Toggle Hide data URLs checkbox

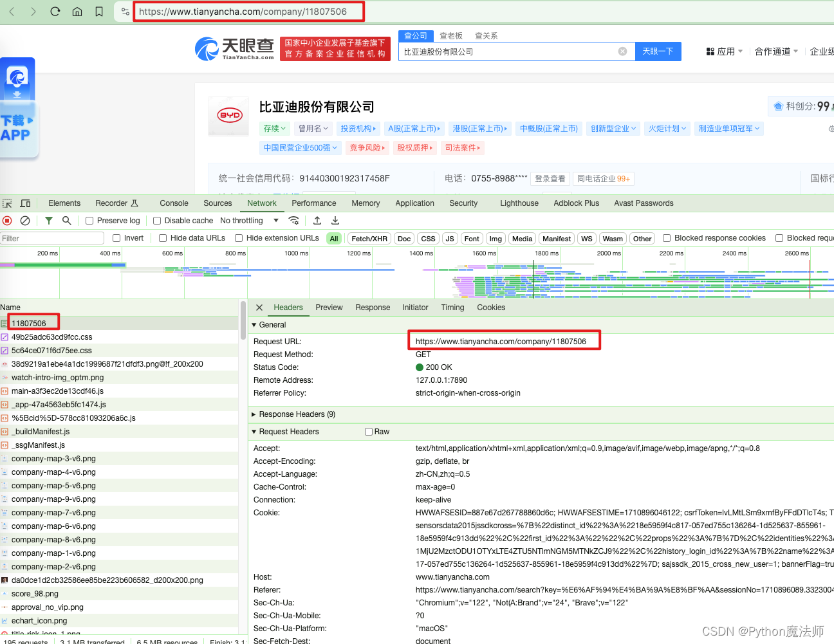[163, 238]
